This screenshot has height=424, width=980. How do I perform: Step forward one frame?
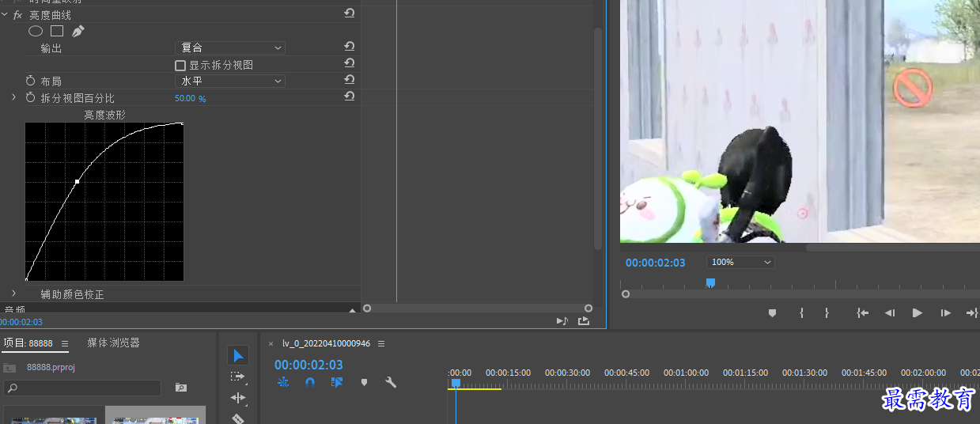click(945, 313)
